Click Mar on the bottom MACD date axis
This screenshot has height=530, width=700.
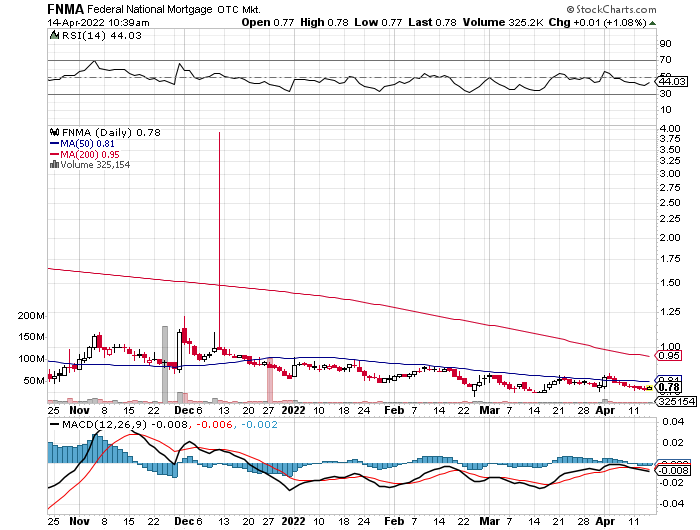coord(489,521)
